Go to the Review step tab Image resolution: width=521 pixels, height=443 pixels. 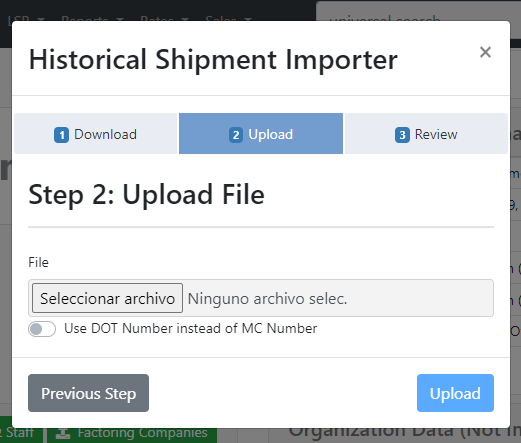[x=426, y=134]
